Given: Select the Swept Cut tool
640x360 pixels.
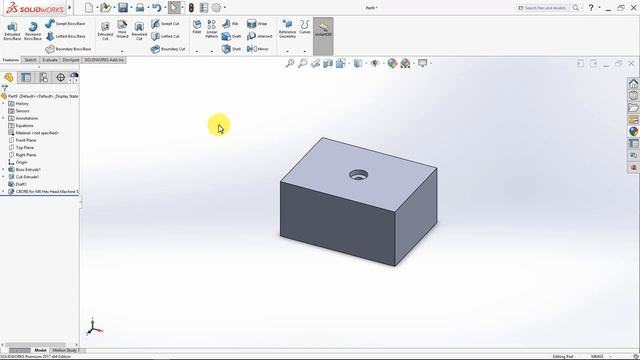Looking at the screenshot, I should [165, 24].
